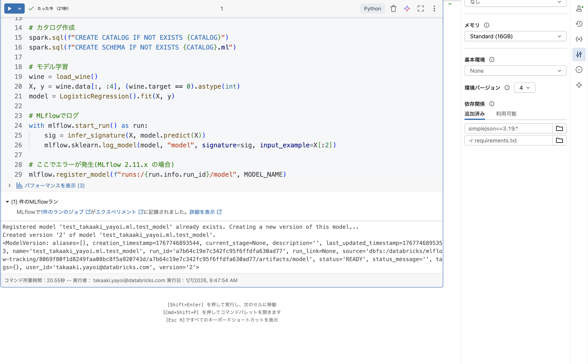The height and width of the screenshot is (364, 588).
Task: Open the notebook version history panel
Action: tap(579, 24)
